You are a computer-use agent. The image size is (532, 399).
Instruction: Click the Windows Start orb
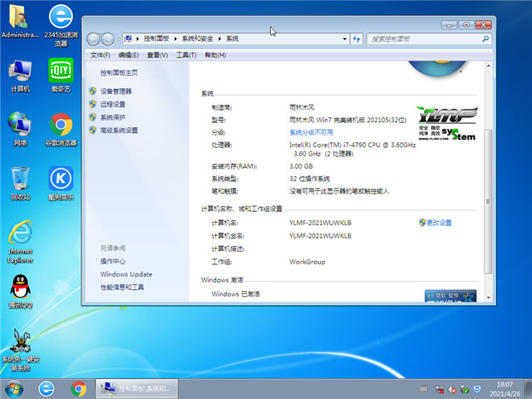[14, 389]
